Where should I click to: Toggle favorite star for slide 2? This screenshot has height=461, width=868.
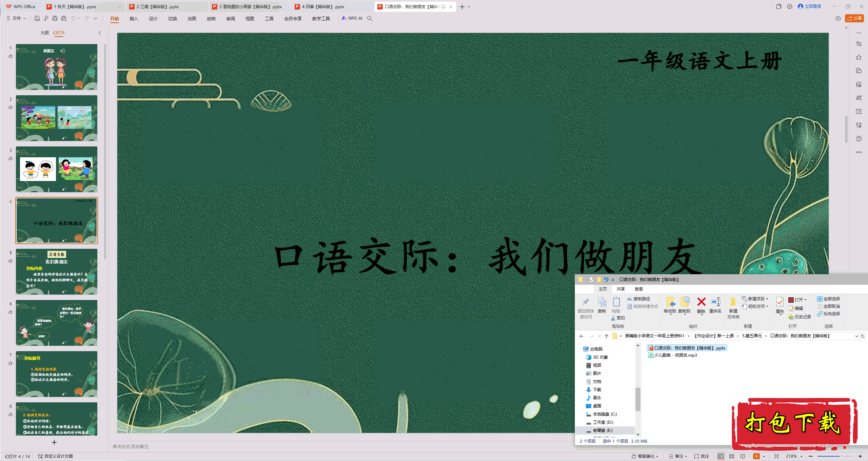[x=11, y=107]
